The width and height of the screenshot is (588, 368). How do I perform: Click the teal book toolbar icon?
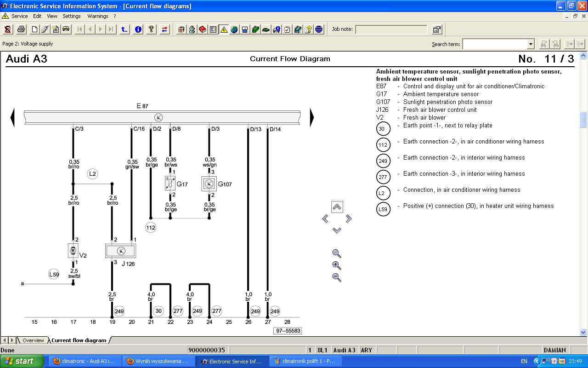(x=298, y=29)
